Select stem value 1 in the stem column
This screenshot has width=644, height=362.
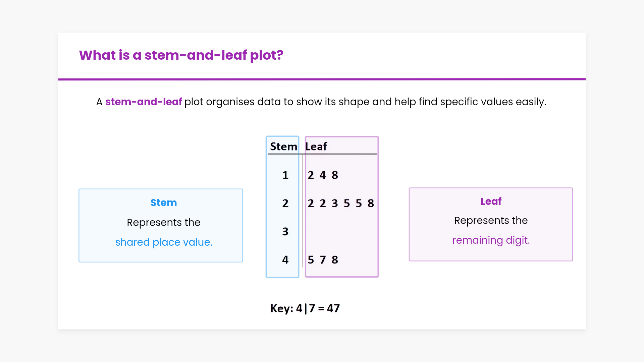coord(285,175)
